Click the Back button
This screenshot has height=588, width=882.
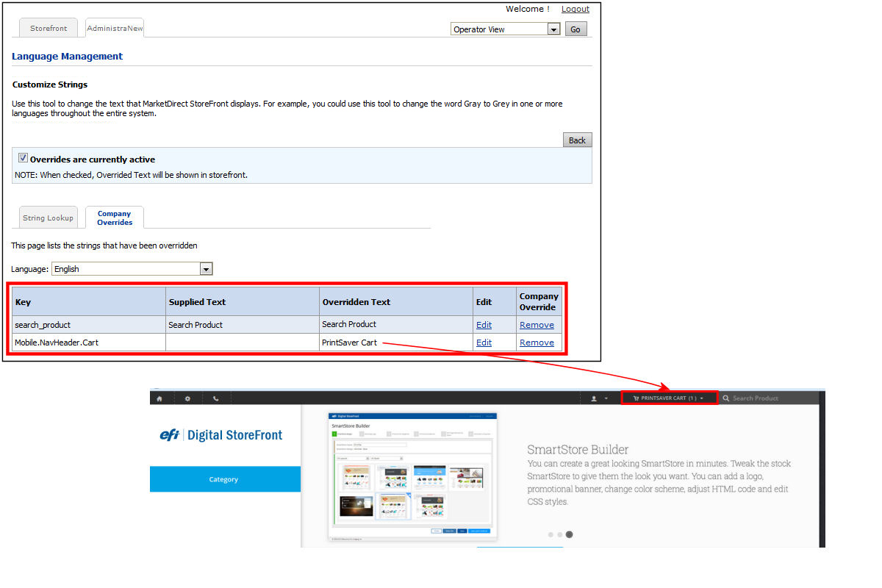click(x=577, y=140)
